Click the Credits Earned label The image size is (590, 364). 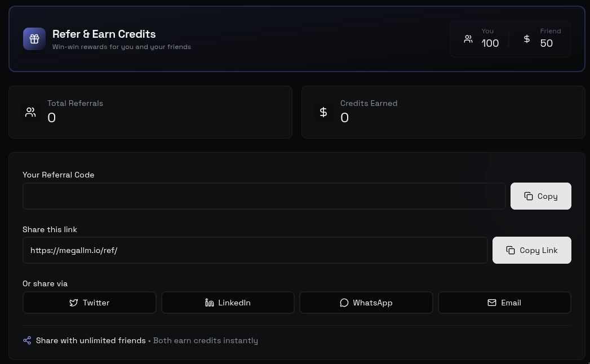pos(369,103)
